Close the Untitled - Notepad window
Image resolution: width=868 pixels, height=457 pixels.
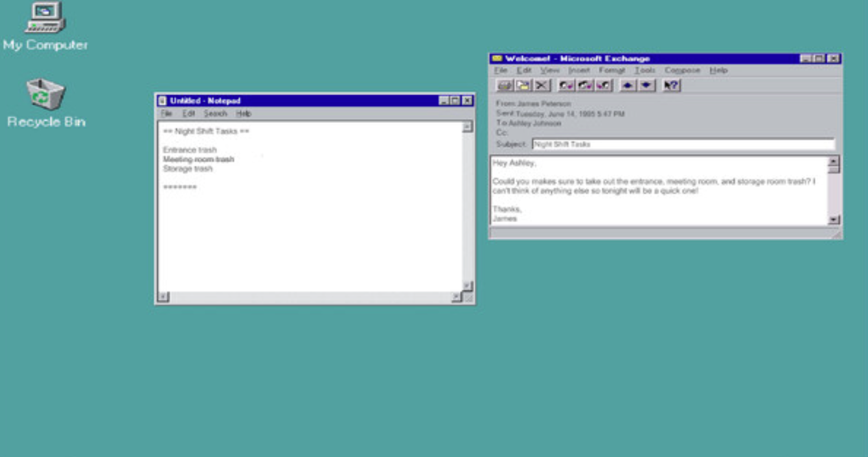coord(467,100)
